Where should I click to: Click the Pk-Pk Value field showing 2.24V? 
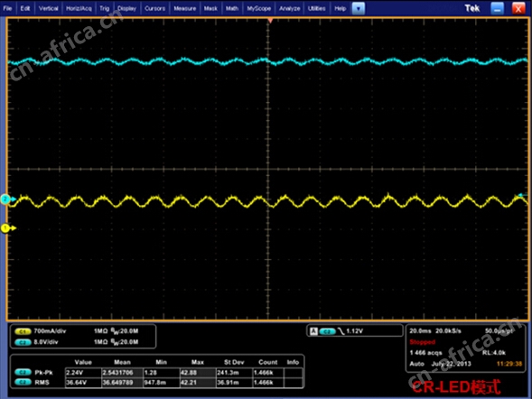(83, 373)
